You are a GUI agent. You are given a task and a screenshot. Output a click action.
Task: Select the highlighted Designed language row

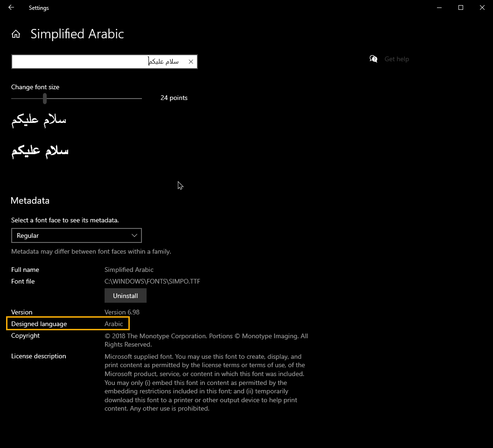click(68, 323)
